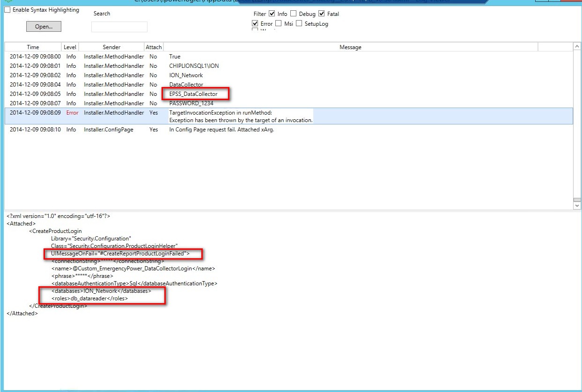This screenshot has width=582, height=392.
Task: Toggle the Fatal filter checkbox
Action: (321, 14)
